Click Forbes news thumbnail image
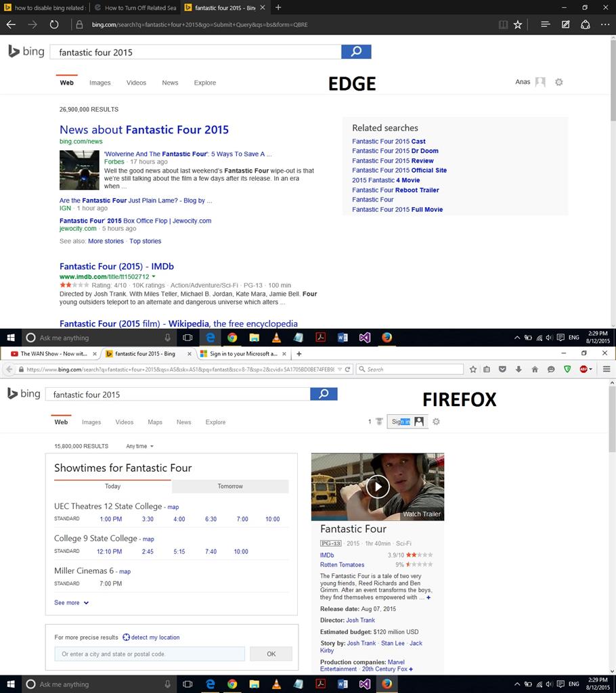616x693 pixels. pyautogui.click(x=80, y=170)
